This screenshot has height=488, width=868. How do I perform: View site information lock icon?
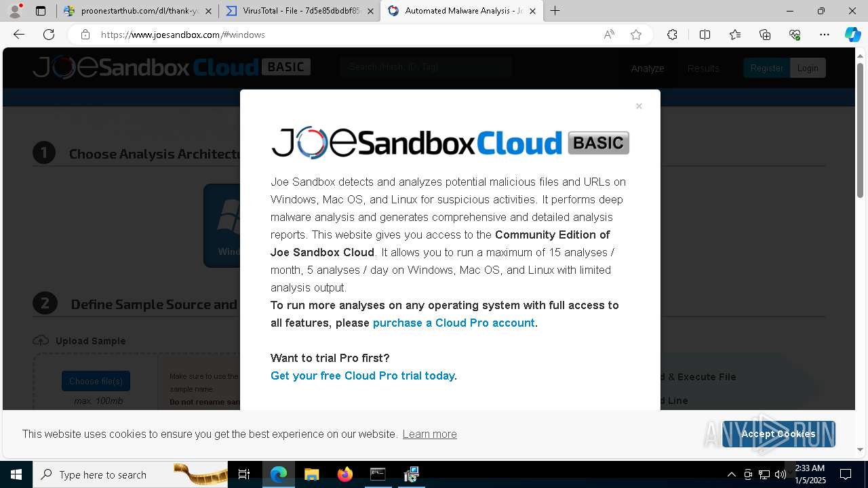[85, 35]
